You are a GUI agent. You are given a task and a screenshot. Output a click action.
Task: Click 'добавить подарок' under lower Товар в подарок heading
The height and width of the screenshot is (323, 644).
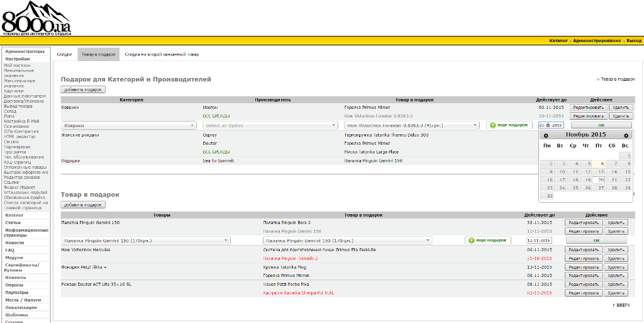click(x=83, y=205)
